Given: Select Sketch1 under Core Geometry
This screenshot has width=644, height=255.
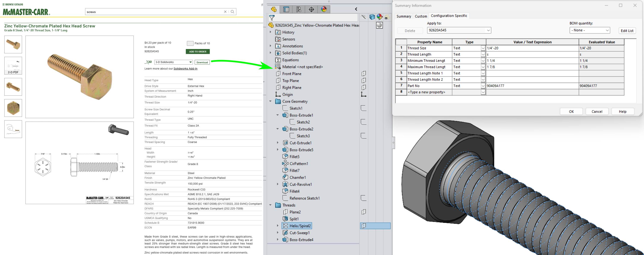Looking at the screenshot, I should (x=296, y=108).
